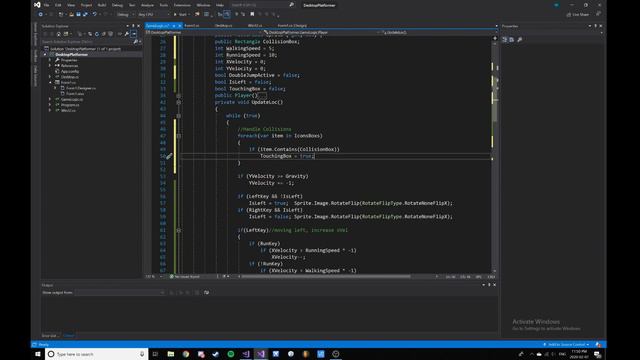Open the Extensions menu
Screen dimensions: 640x360
(x=182, y=5)
